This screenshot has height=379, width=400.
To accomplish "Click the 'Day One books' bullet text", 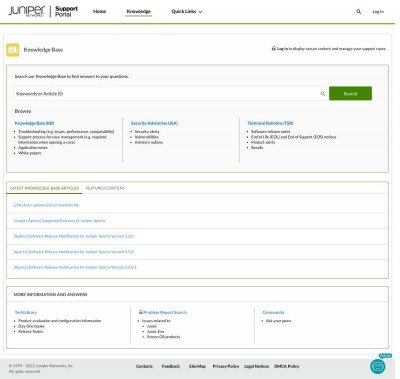I will pyautogui.click(x=31, y=326).
